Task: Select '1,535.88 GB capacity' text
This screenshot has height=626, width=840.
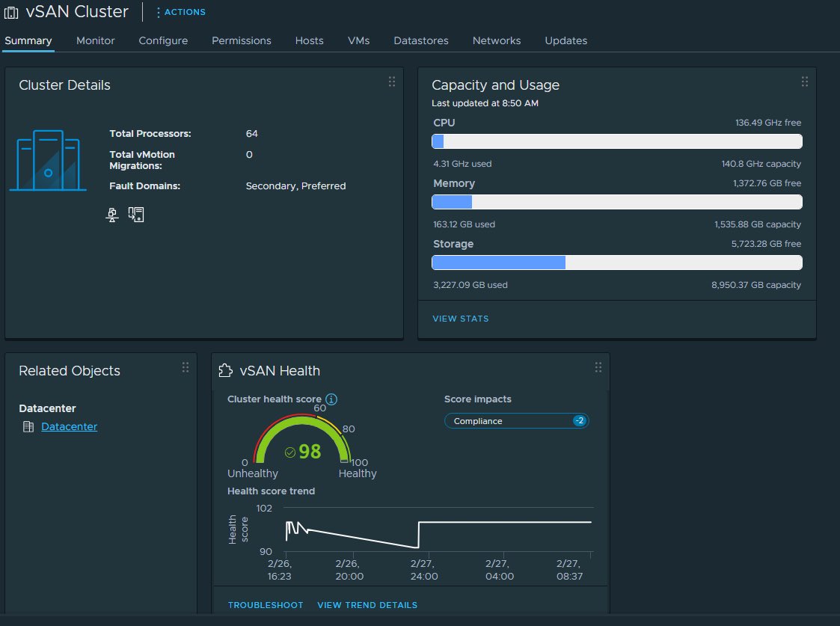Action: click(758, 224)
